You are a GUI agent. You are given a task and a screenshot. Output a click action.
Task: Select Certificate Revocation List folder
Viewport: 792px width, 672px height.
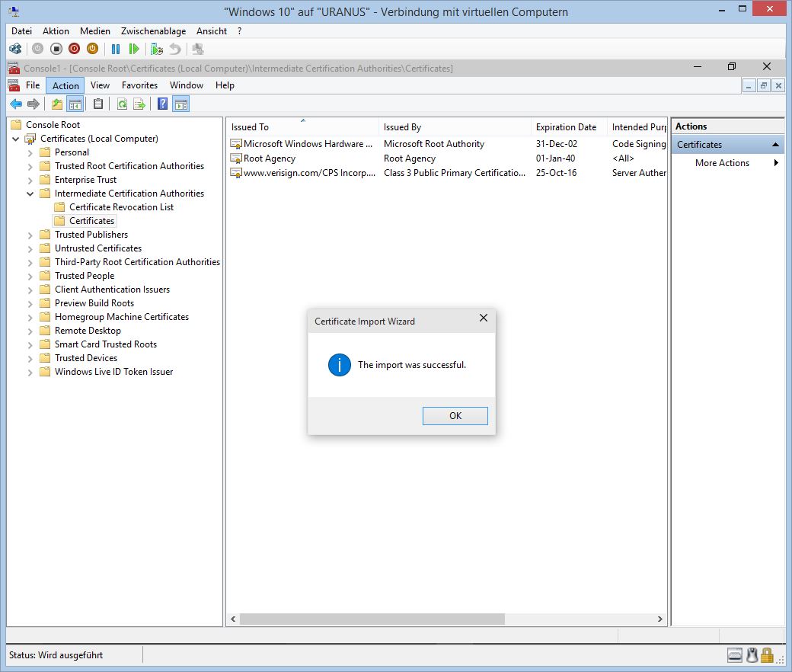[x=121, y=207]
